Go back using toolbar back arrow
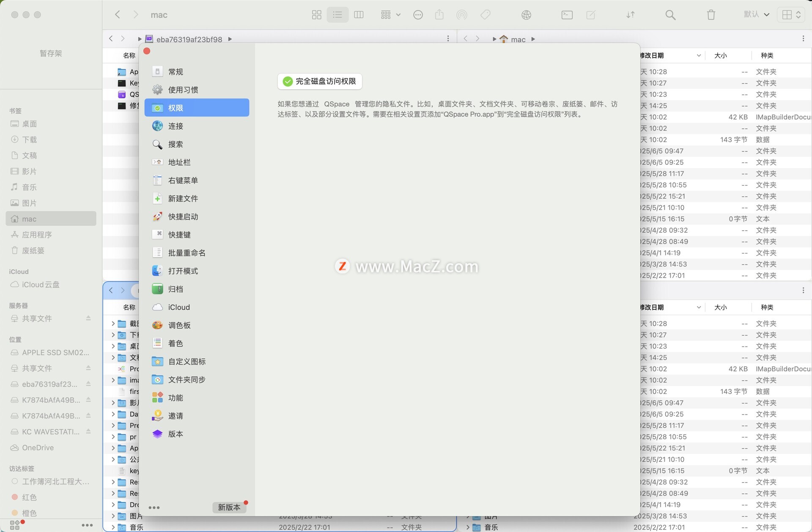The width and height of the screenshot is (812, 532). point(118,15)
